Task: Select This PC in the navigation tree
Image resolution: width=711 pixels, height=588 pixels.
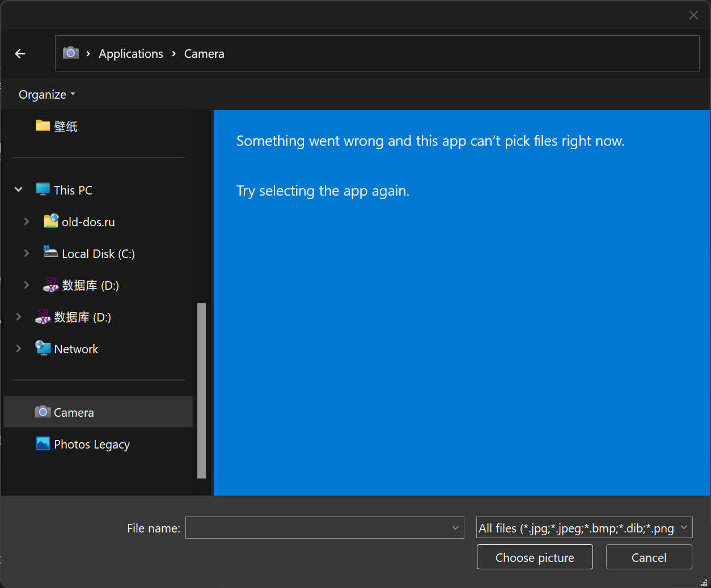Action: (73, 191)
